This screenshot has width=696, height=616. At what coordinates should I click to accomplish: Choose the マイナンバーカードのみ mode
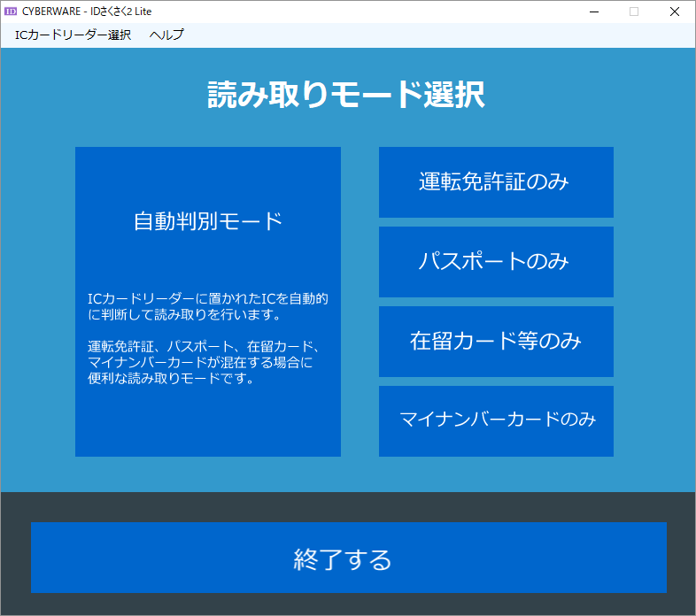[496, 420]
